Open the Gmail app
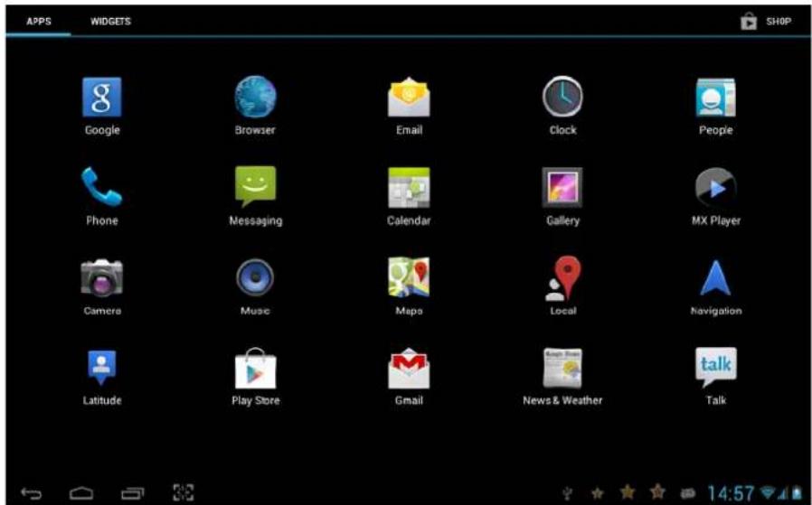812x505 pixels. pyautogui.click(x=409, y=369)
